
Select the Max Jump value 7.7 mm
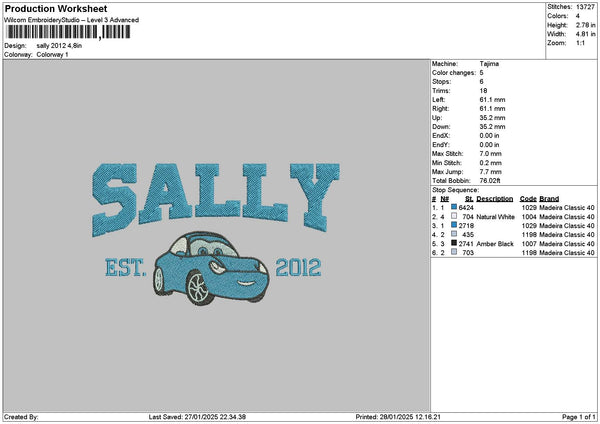490,172
